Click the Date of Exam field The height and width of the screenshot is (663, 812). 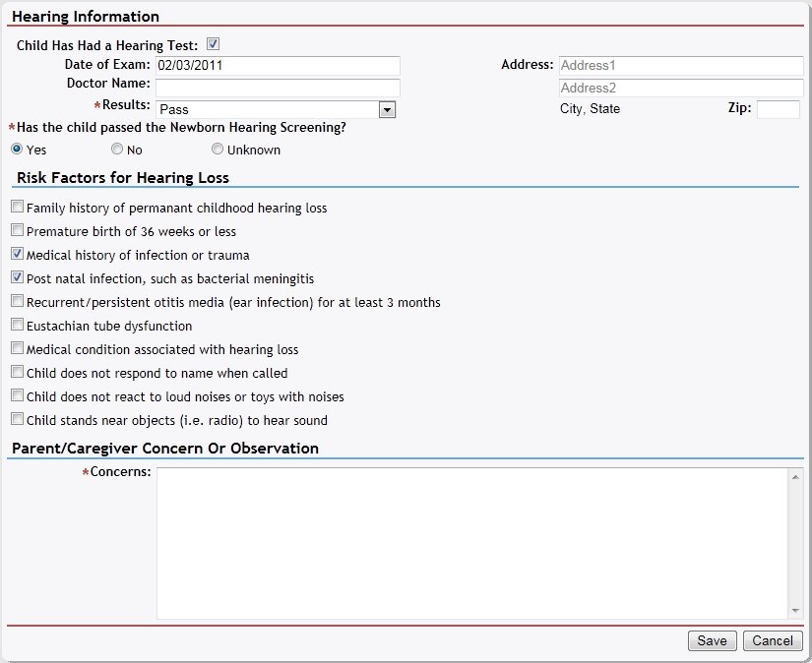[278, 66]
